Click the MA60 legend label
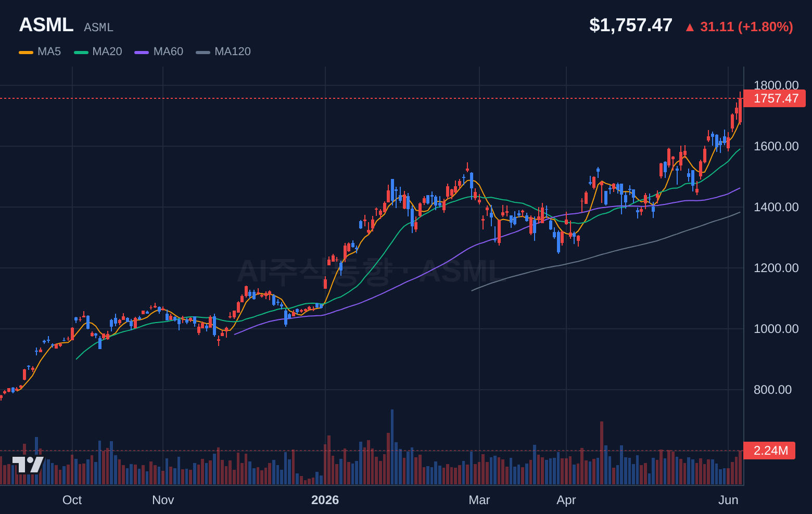The width and height of the screenshot is (812, 514). click(x=168, y=52)
